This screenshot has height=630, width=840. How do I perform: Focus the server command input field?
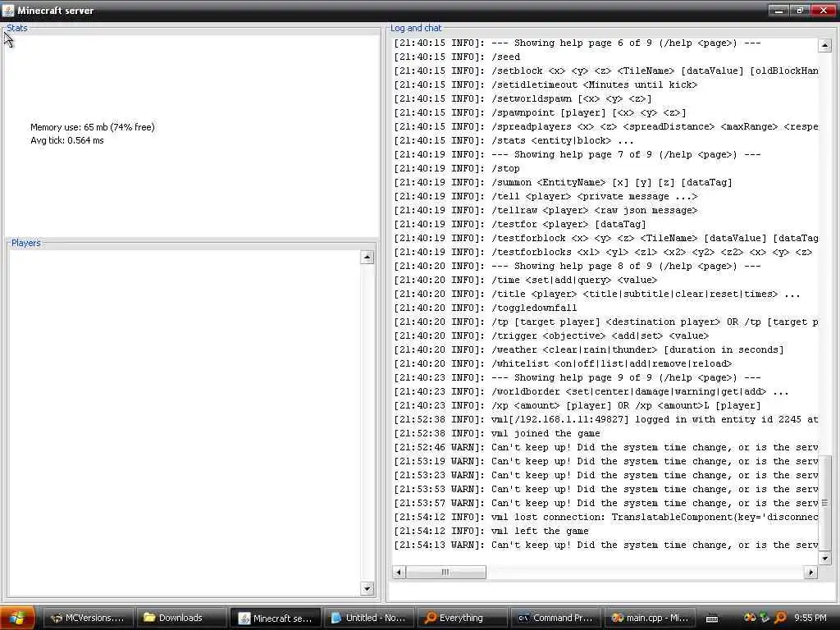(x=611, y=592)
